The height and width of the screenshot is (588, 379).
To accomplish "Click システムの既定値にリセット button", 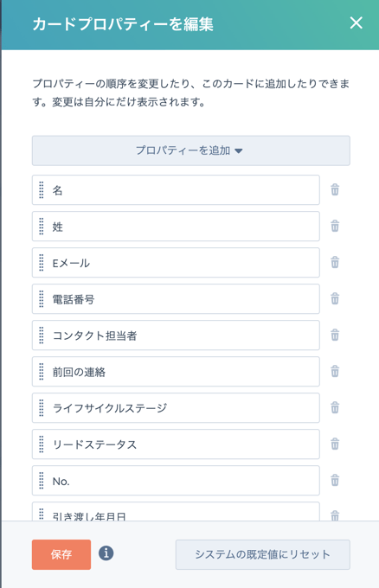I will [x=263, y=554].
